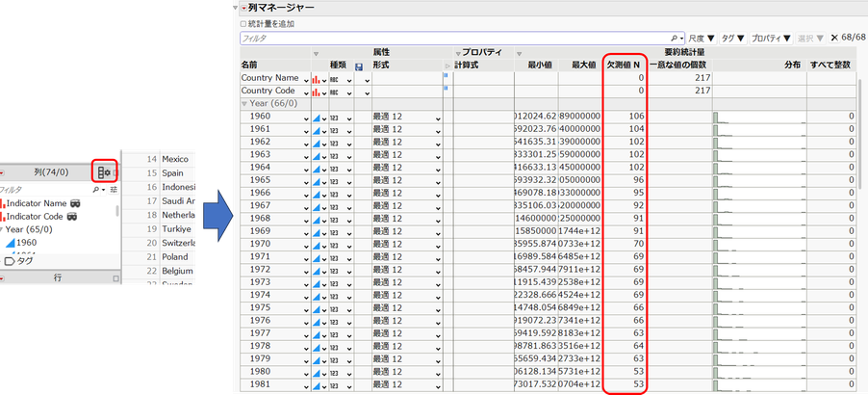Screen dimensions: 868x395
Task: Open the タグ dropdown filter in Column Manager
Action: tap(733, 39)
